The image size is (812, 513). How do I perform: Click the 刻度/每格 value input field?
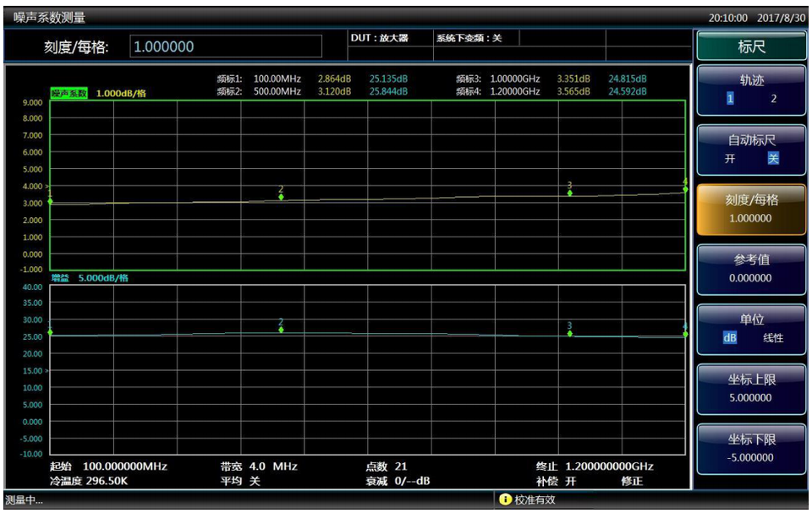click(226, 46)
